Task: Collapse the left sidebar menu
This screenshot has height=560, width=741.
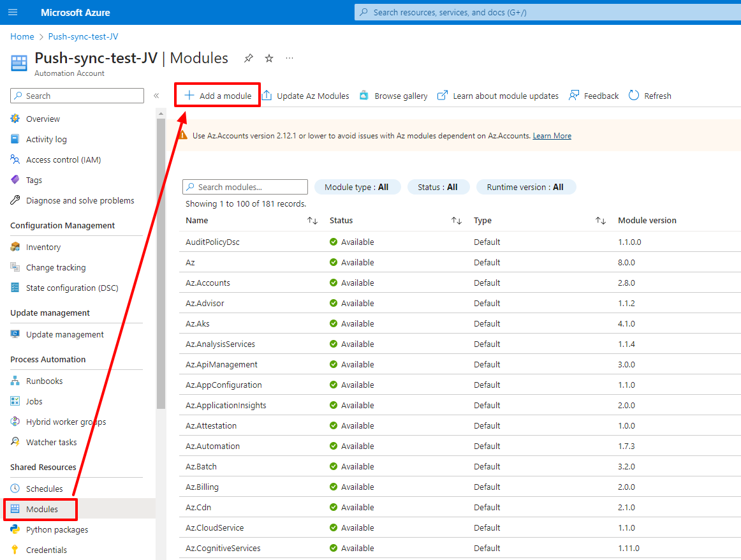Action: [x=156, y=96]
